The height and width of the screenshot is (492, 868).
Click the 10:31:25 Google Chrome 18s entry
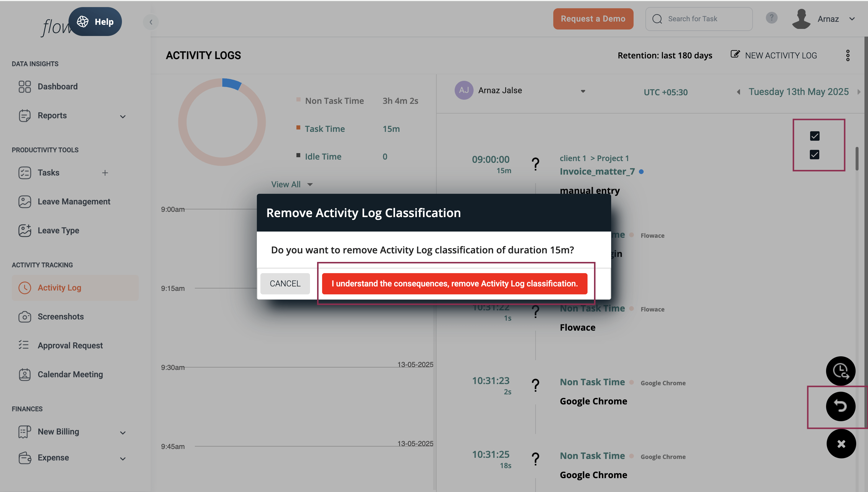[593, 475]
